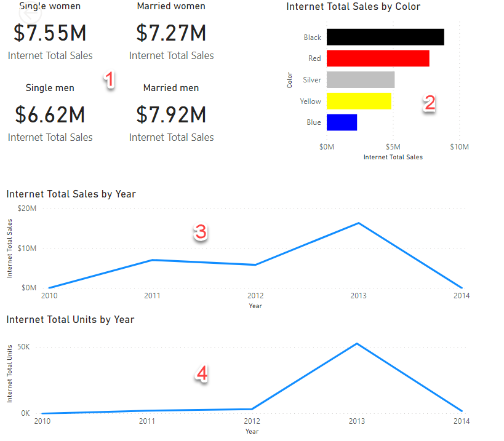Click the Silver category label on color axis

click(312, 80)
